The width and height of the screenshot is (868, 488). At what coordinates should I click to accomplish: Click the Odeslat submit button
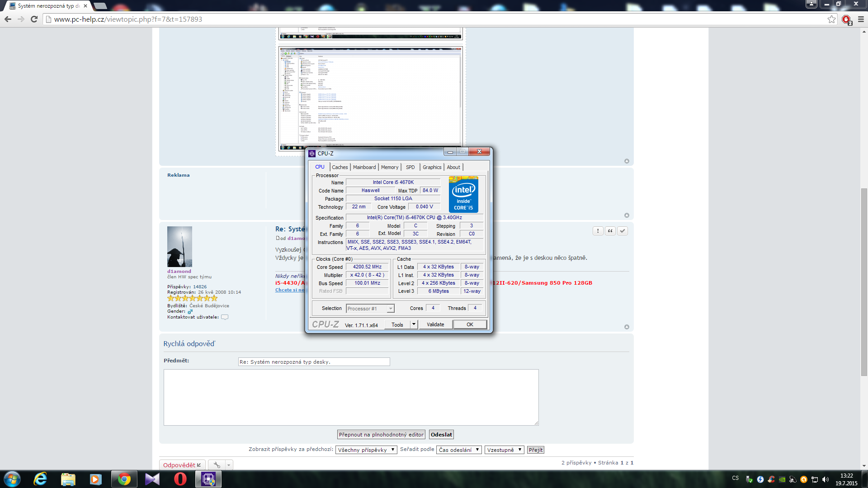tap(441, 435)
